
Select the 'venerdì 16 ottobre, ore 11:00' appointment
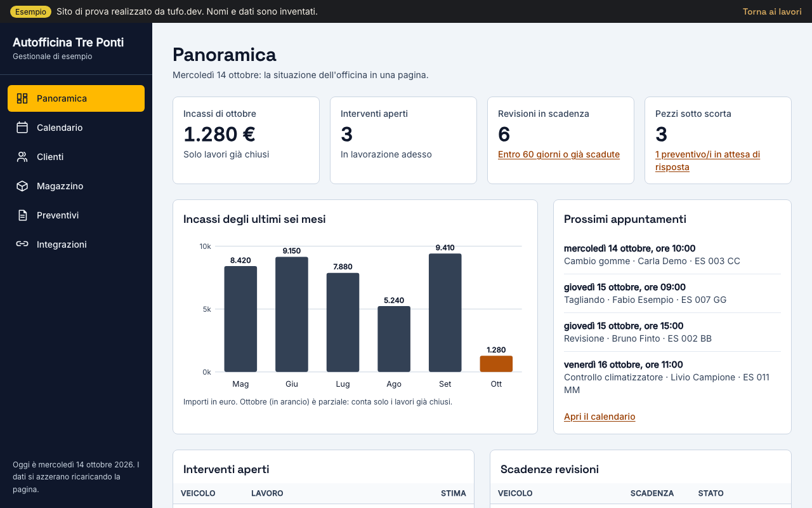click(x=672, y=377)
